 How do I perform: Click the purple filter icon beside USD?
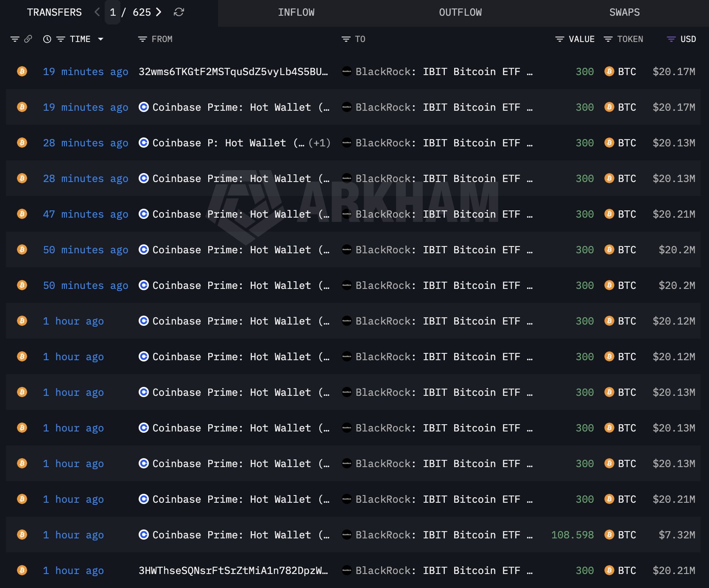tap(670, 39)
